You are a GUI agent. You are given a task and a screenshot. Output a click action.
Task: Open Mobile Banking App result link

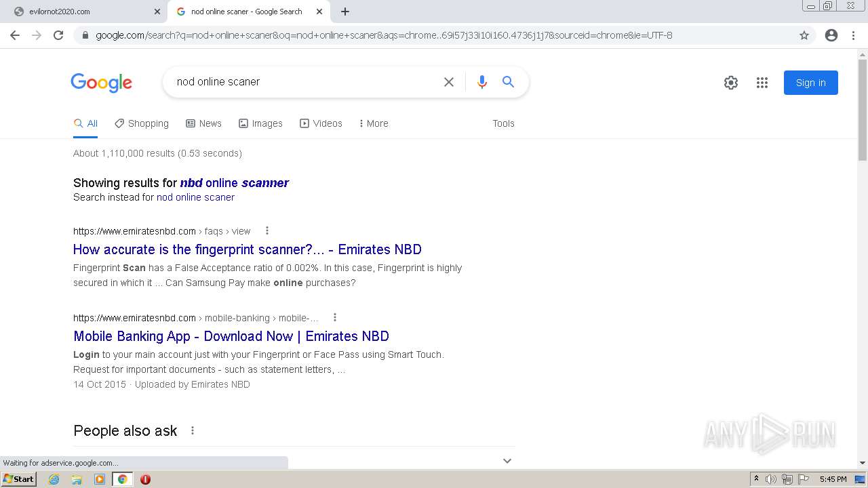[x=231, y=336]
